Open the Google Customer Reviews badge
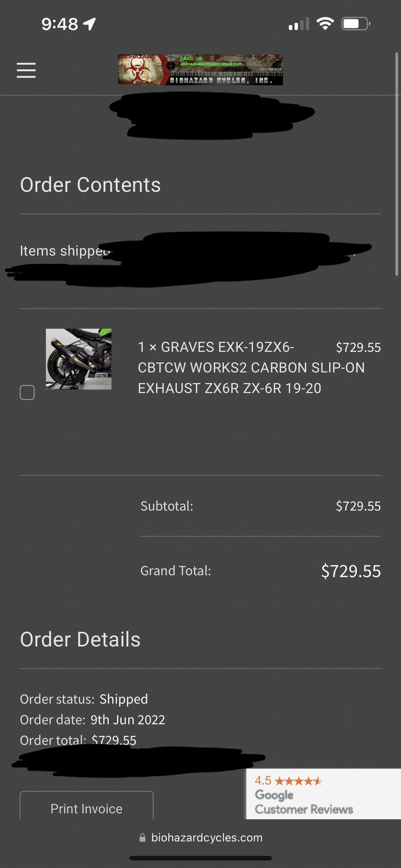This screenshot has height=868, width=401. click(x=323, y=794)
